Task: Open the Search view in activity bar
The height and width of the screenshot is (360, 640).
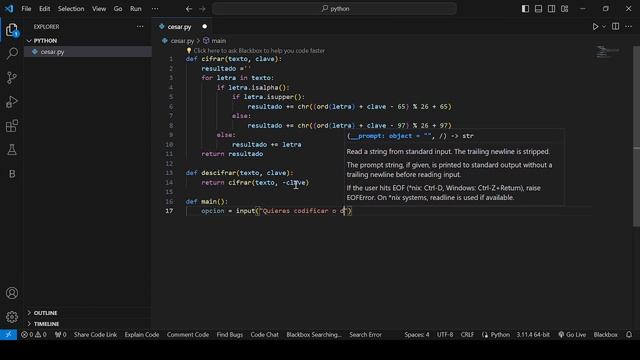Action: (x=12, y=53)
